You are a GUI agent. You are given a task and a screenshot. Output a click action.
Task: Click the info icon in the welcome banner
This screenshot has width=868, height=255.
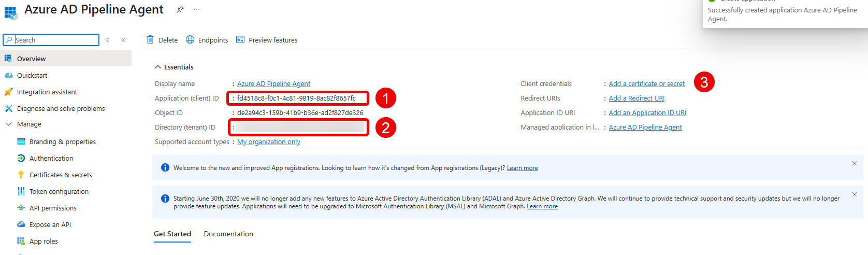tap(165, 167)
